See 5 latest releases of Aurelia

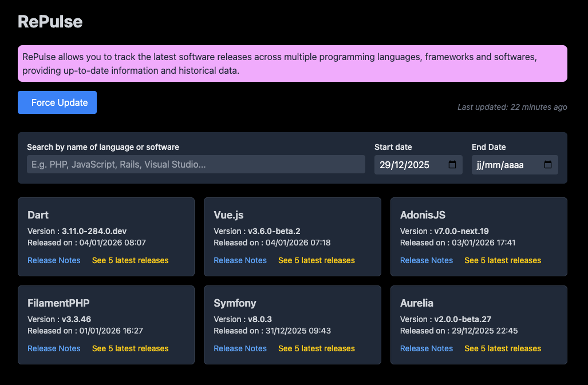coord(503,348)
